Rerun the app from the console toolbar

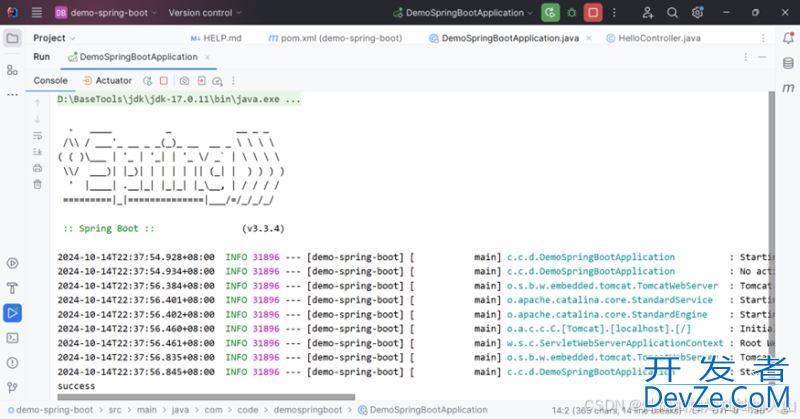[x=147, y=81]
